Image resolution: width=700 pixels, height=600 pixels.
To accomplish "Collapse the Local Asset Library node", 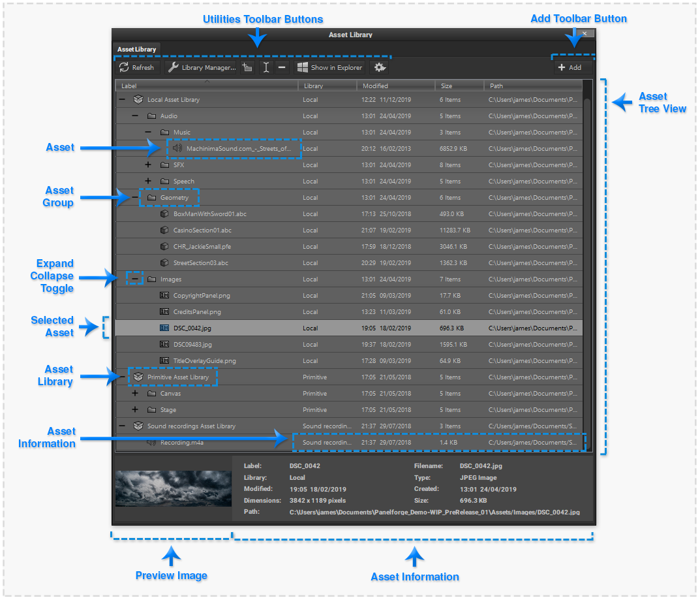I will click(x=122, y=100).
